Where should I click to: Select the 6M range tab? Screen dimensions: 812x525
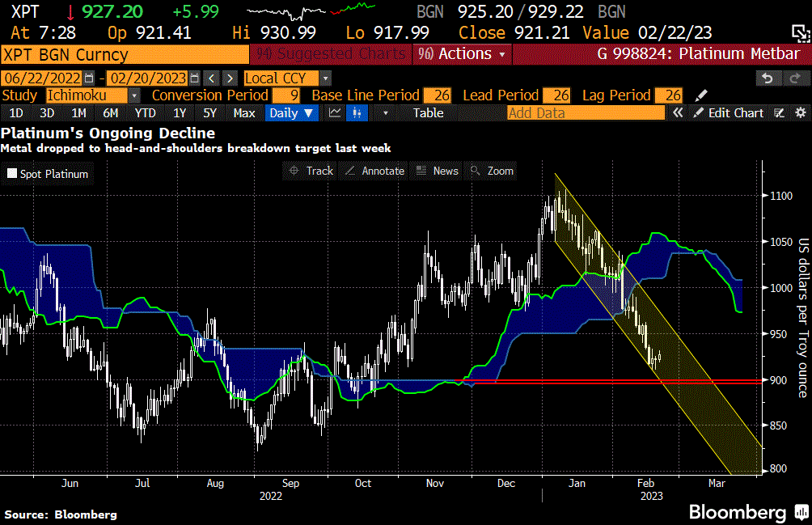pyautogui.click(x=110, y=113)
